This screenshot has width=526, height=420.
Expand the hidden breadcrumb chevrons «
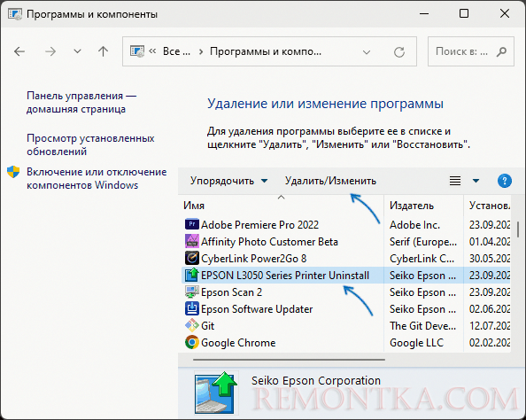(x=152, y=51)
